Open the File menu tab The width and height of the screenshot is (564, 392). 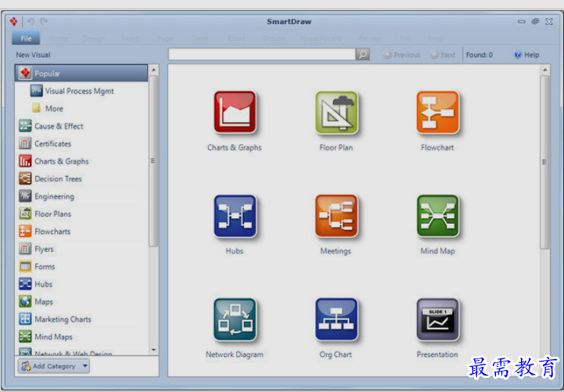tap(26, 38)
